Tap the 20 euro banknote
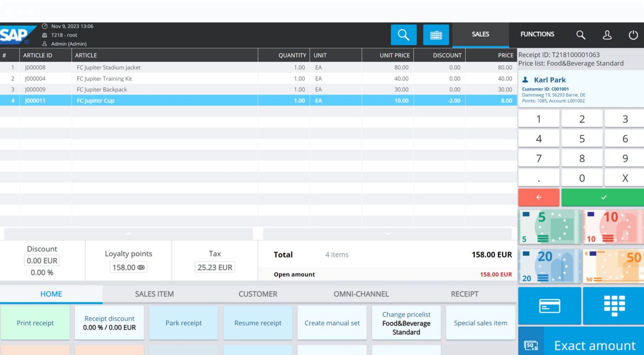Image resolution: width=644 pixels, height=355 pixels. pos(549,266)
